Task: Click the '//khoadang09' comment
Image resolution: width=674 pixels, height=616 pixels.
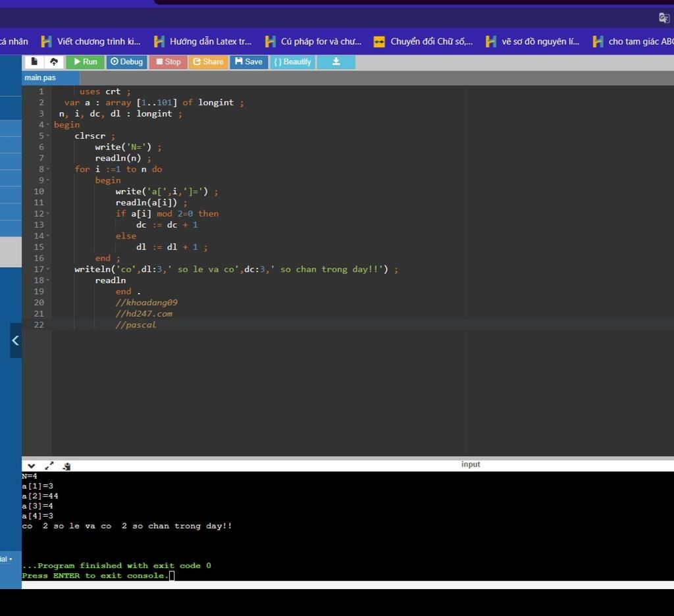Action: coord(146,303)
